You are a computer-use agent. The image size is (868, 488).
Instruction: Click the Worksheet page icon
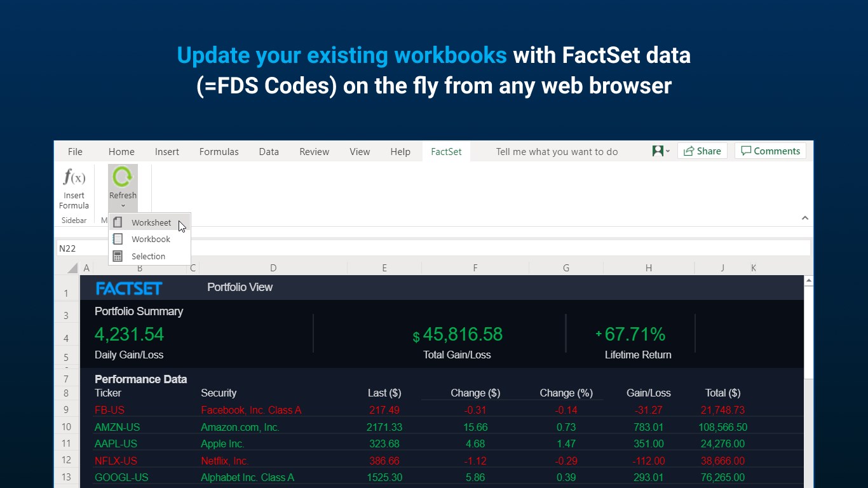[118, 222]
